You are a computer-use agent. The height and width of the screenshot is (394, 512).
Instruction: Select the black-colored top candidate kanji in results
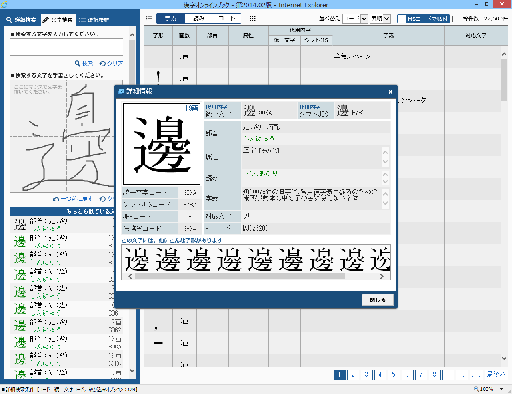[x=20, y=225]
